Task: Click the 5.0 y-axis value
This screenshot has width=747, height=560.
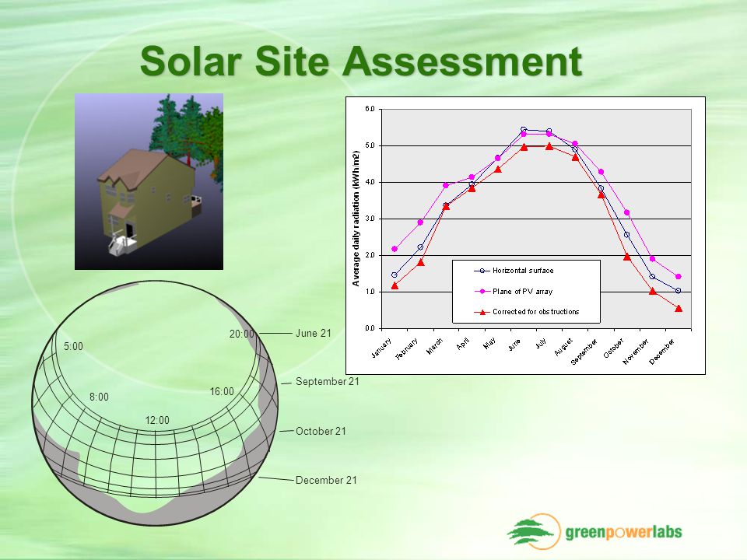Action: tap(370, 145)
